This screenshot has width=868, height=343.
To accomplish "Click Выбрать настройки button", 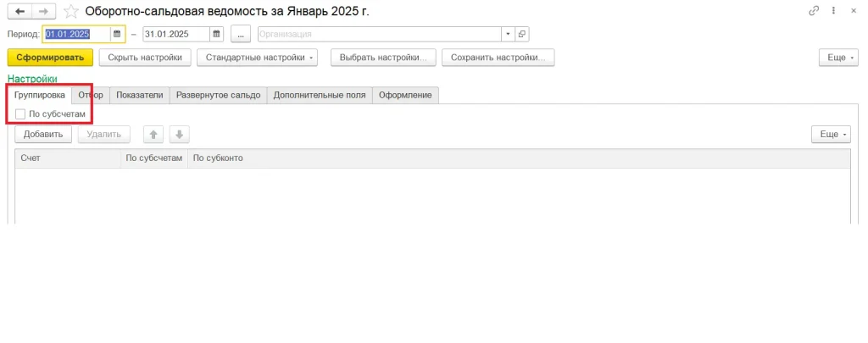I will point(383,58).
